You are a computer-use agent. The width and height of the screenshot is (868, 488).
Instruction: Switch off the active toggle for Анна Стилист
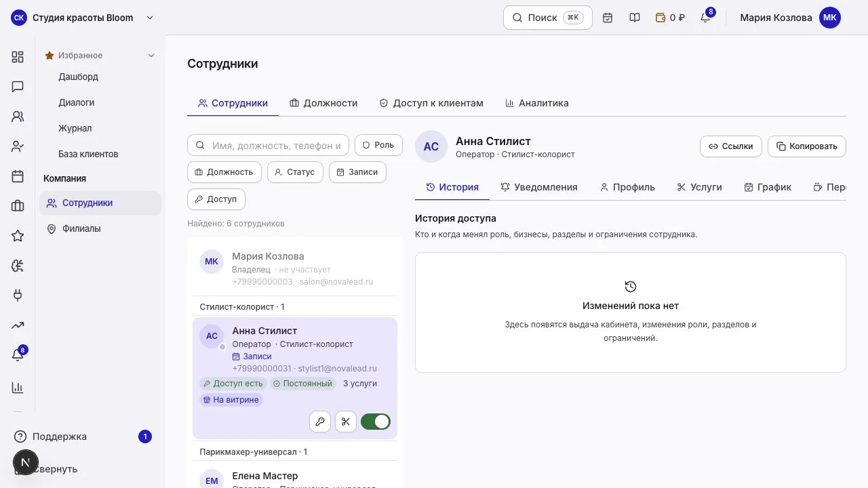click(x=376, y=422)
